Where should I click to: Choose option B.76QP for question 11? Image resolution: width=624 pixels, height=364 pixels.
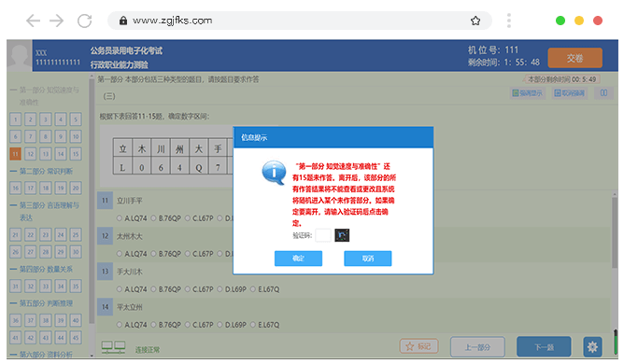pyautogui.click(x=166, y=218)
